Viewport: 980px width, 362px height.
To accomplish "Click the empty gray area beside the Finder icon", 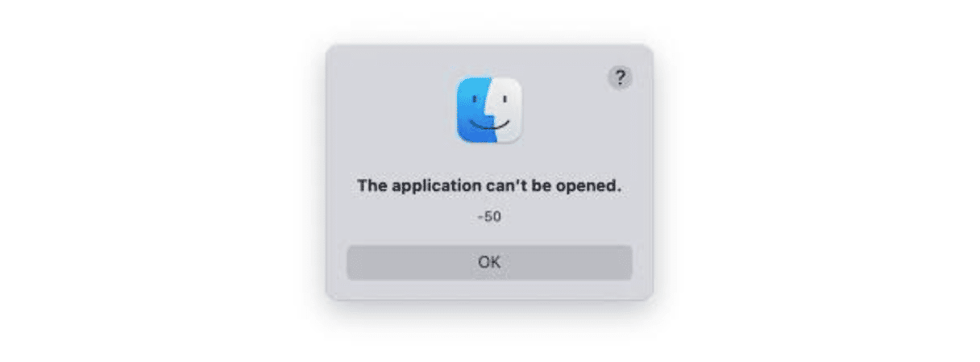I will 395,110.
